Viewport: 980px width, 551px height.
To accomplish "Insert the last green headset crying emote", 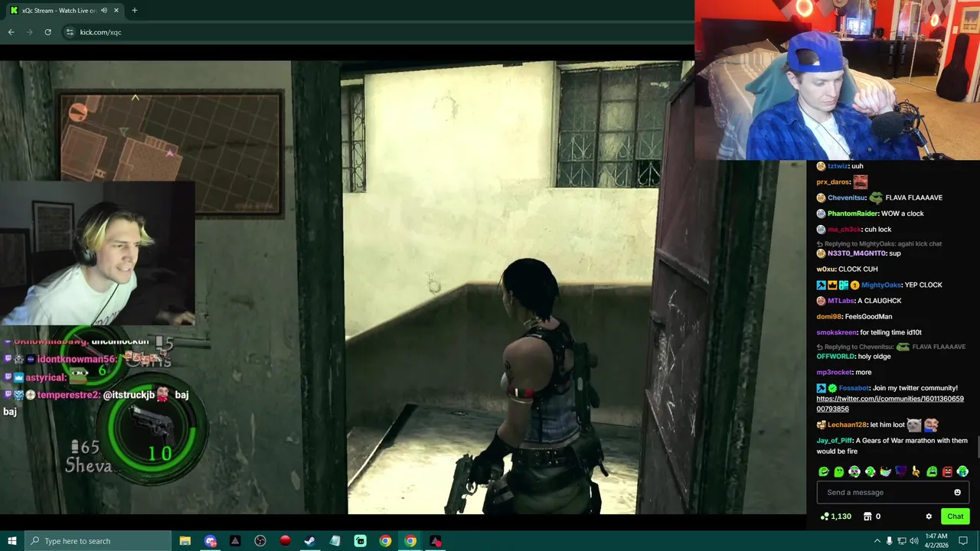I will [962, 472].
